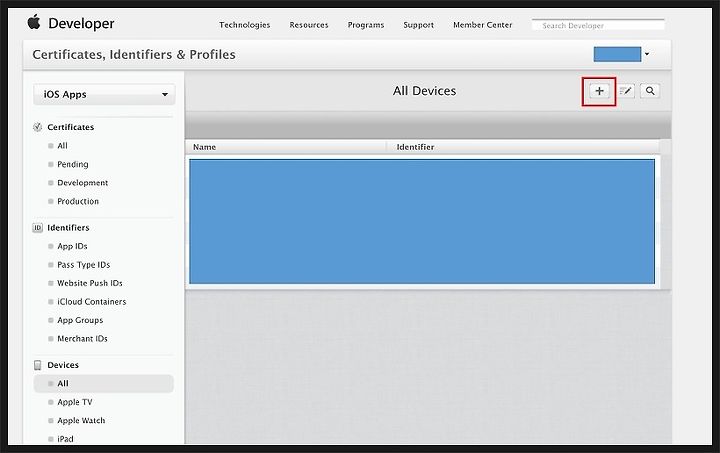Filter devices by Apple Watch
Viewport: 720px width, 453px height.
click(x=81, y=420)
